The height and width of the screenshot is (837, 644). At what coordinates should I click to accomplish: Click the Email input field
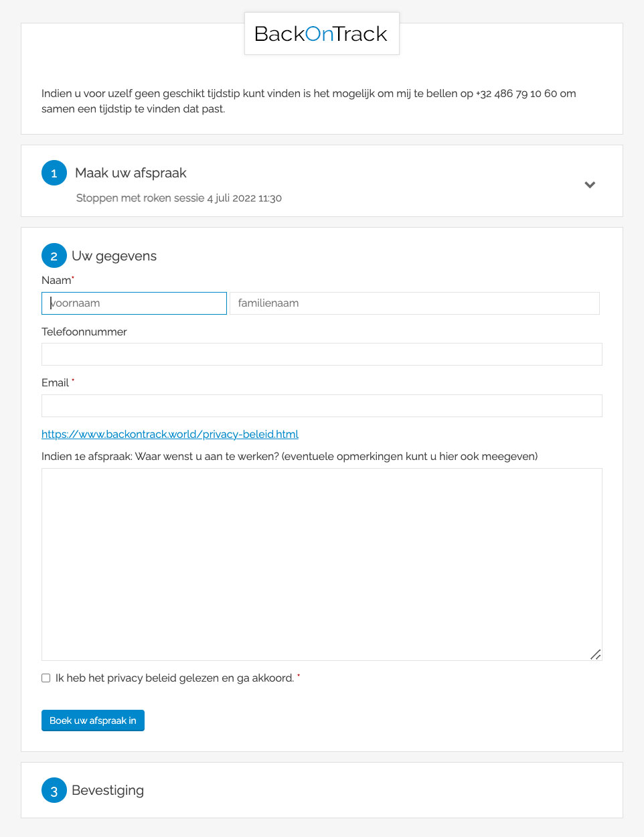[321, 406]
